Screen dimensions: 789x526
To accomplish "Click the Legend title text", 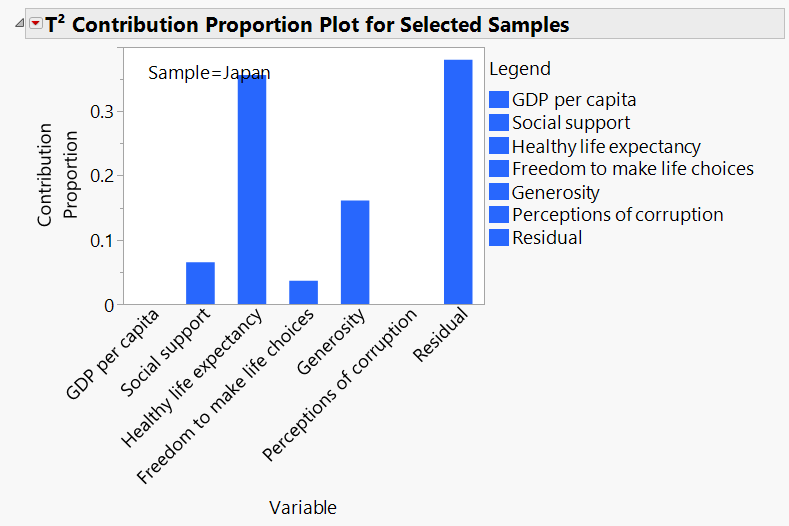I will pyautogui.click(x=519, y=69).
